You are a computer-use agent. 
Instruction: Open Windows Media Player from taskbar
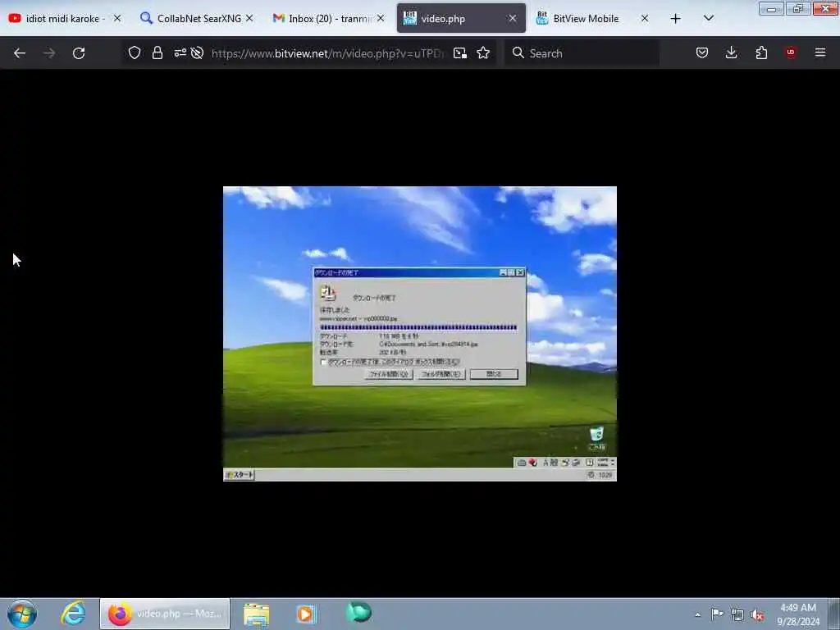307,614
